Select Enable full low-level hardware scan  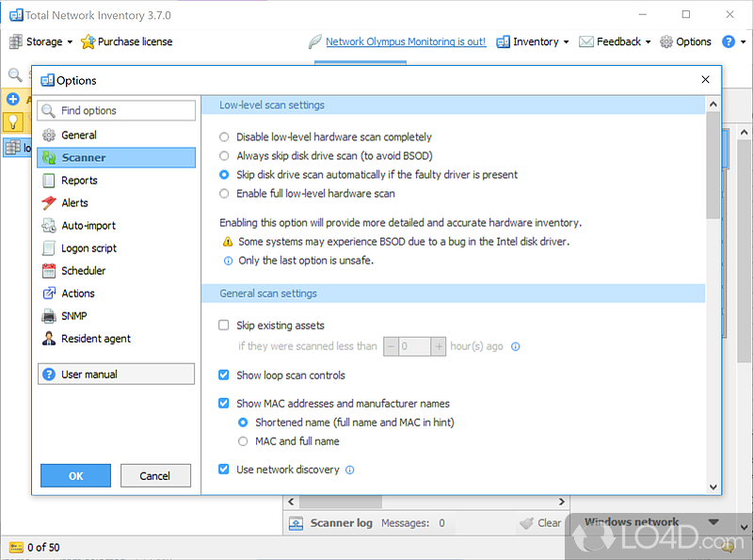(x=224, y=194)
